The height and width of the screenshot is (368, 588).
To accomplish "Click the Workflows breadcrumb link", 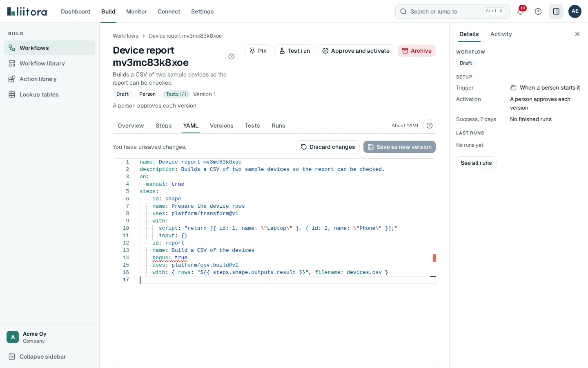I will pyautogui.click(x=125, y=36).
